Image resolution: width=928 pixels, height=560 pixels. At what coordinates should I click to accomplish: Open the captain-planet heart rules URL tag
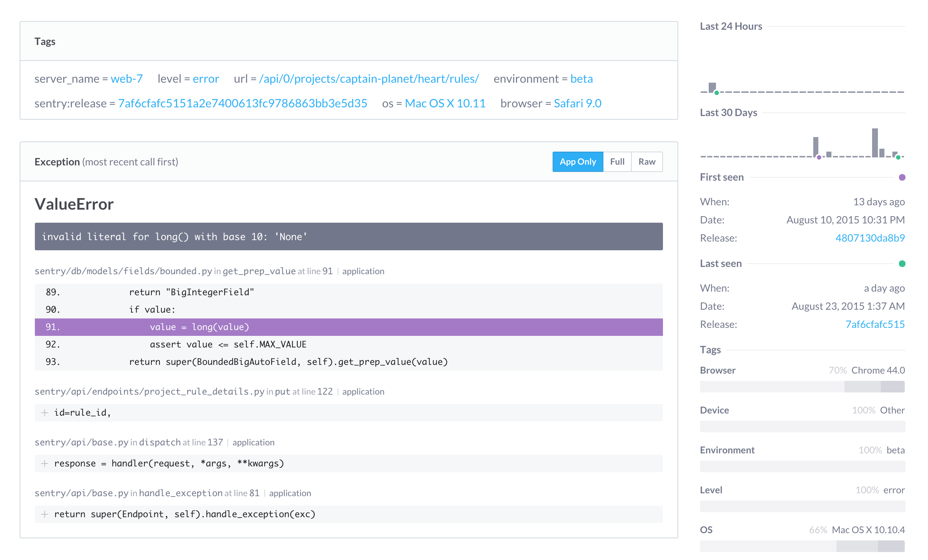tap(369, 79)
